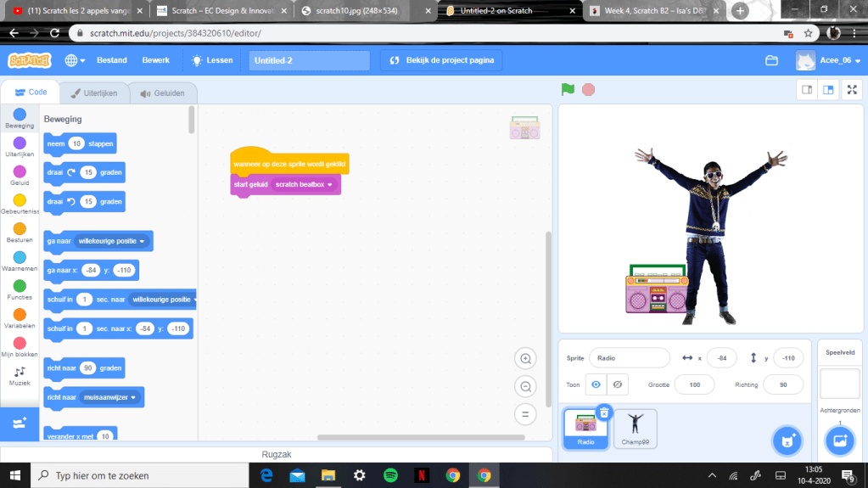
Task: Click the green flag to start project
Action: pos(568,89)
